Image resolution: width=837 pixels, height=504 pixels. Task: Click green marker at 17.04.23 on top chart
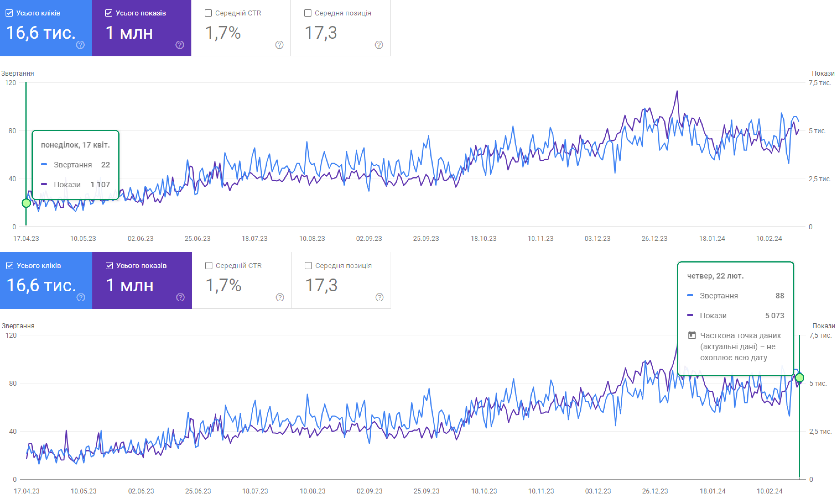[x=26, y=203]
